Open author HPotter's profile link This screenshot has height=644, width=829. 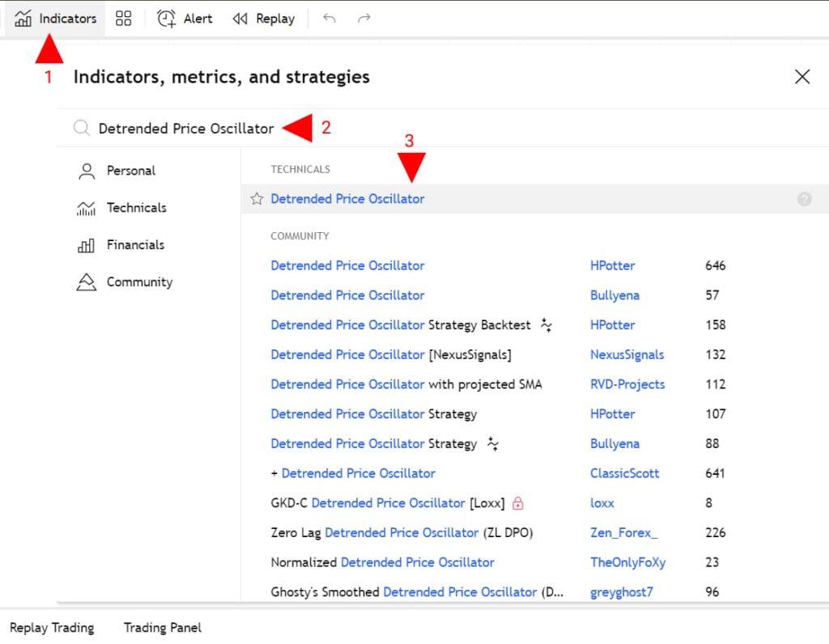[612, 265]
